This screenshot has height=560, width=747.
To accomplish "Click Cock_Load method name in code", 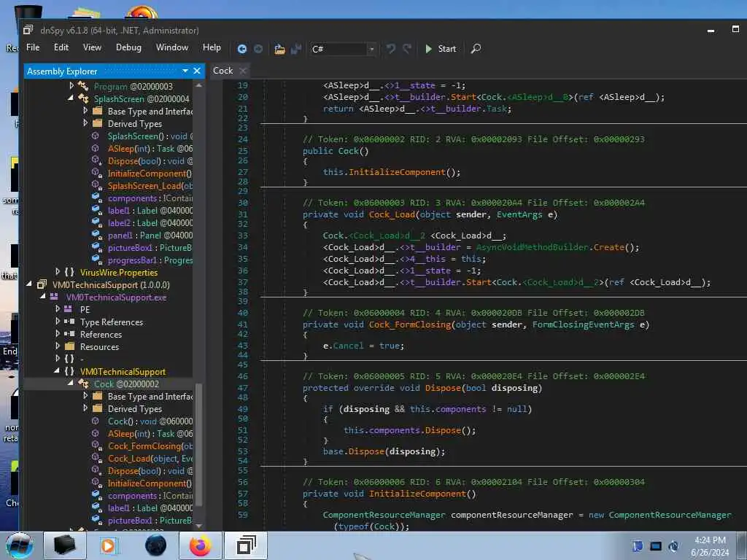I will pyautogui.click(x=392, y=214).
